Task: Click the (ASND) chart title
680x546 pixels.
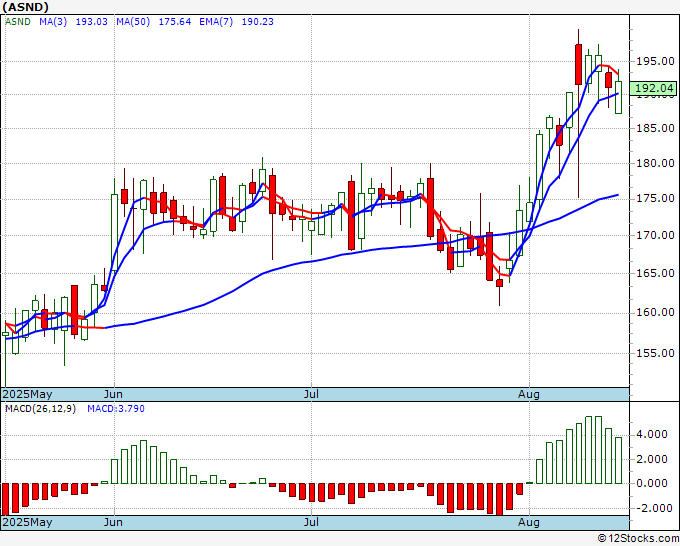Action: click(25, 7)
